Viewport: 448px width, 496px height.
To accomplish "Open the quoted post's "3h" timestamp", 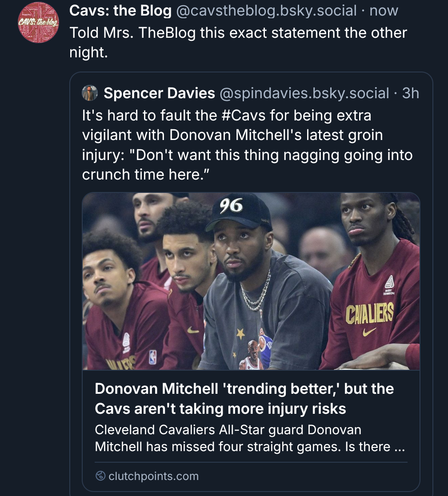I will pos(410,93).
